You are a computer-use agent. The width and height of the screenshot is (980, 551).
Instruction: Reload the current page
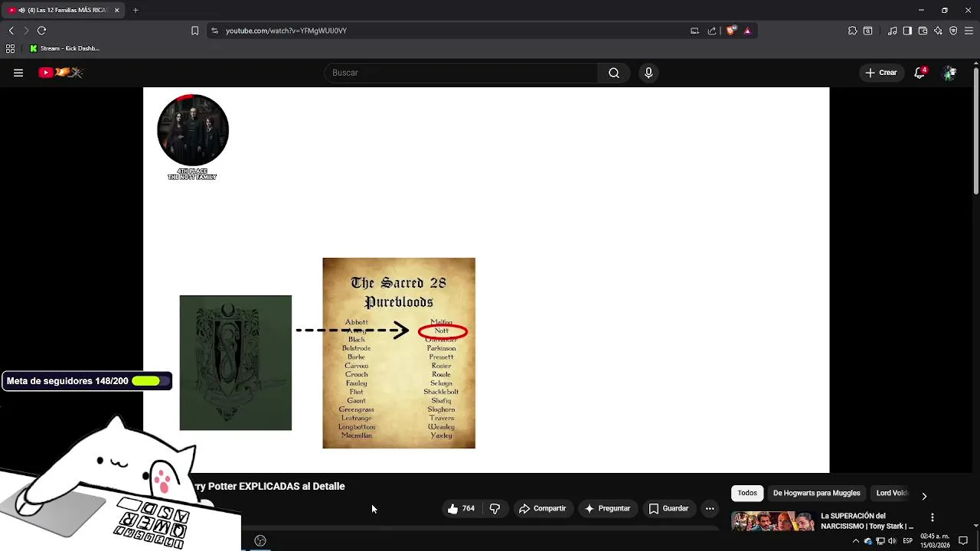coord(41,31)
